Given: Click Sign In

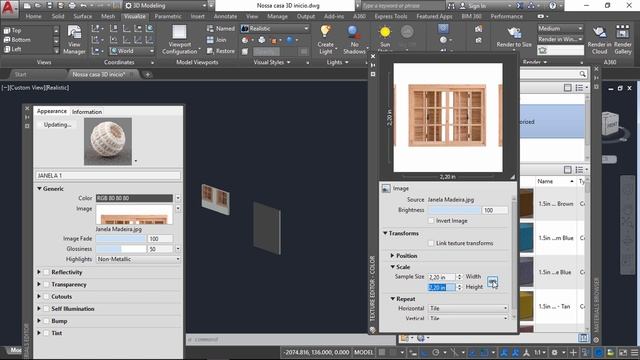Looking at the screenshot, I should 478,6.
